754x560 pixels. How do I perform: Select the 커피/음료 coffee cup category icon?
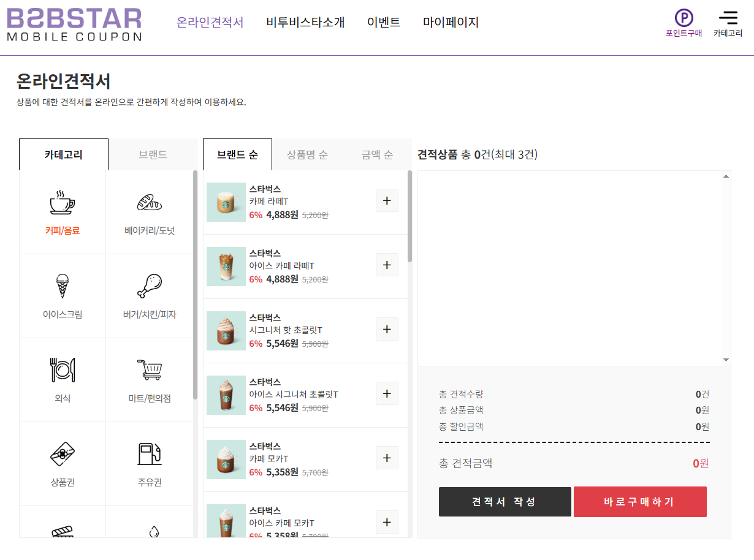[62, 203]
